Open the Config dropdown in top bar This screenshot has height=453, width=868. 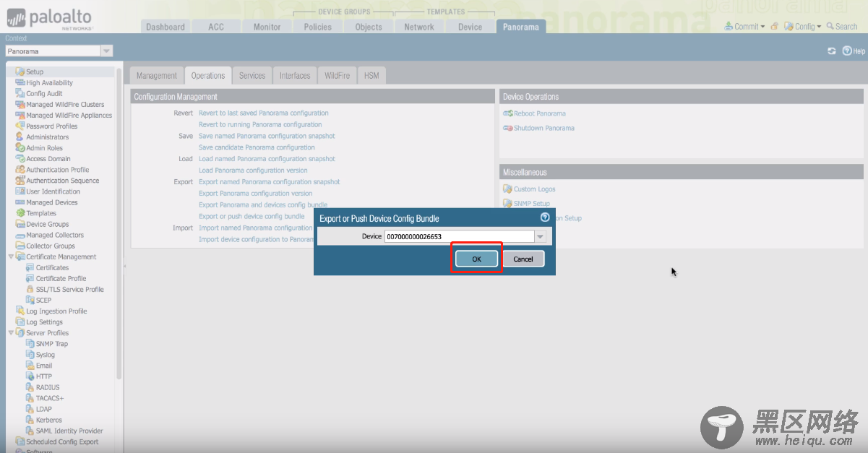point(803,27)
